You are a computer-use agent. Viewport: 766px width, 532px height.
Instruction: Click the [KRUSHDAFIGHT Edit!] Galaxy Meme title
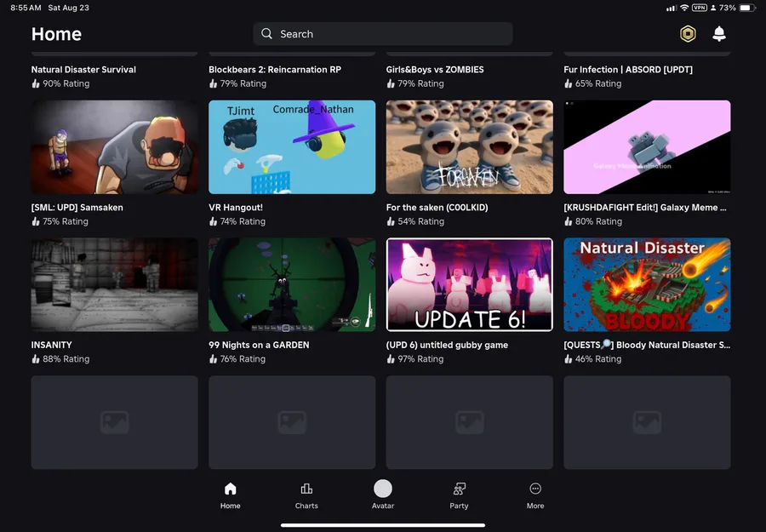(x=645, y=207)
